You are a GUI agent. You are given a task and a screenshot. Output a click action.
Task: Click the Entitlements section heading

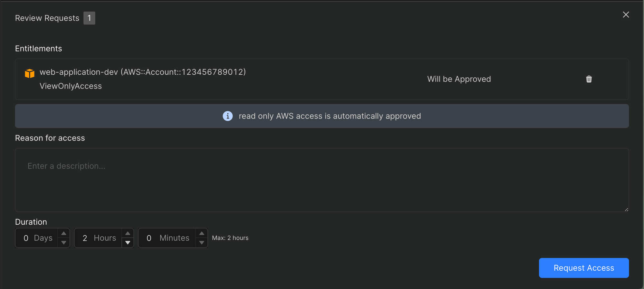coord(38,49)
